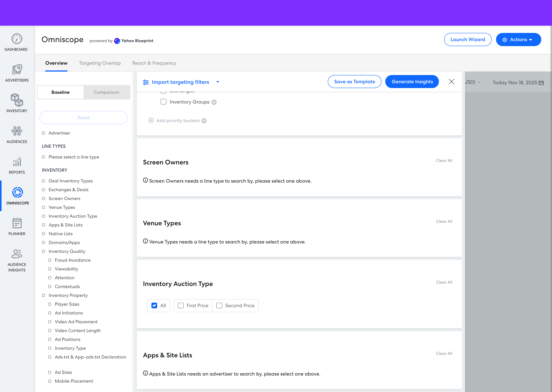Viewport: 552px width, 392px height.
Task: Open the Planner calendar icon
Action: tap(17, 223)
